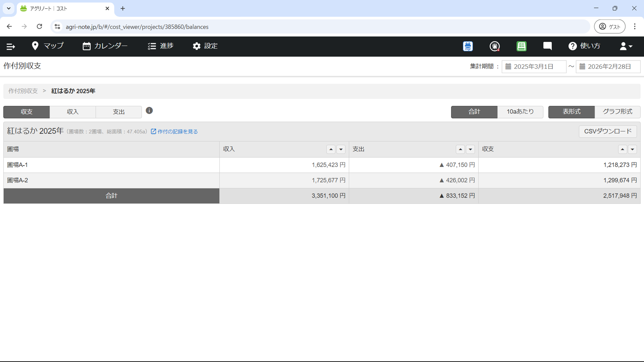Sort 収入 column descending
644x362 pixels.
click(341, 149)
